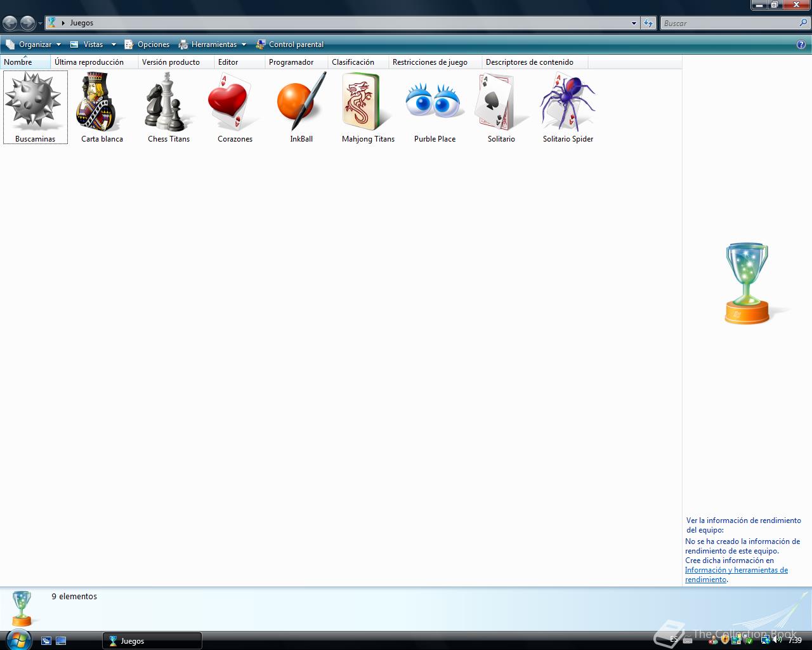Select the Mahjong Titans game icon
Viewport: 812px width, 650px height.
point(368,107)
